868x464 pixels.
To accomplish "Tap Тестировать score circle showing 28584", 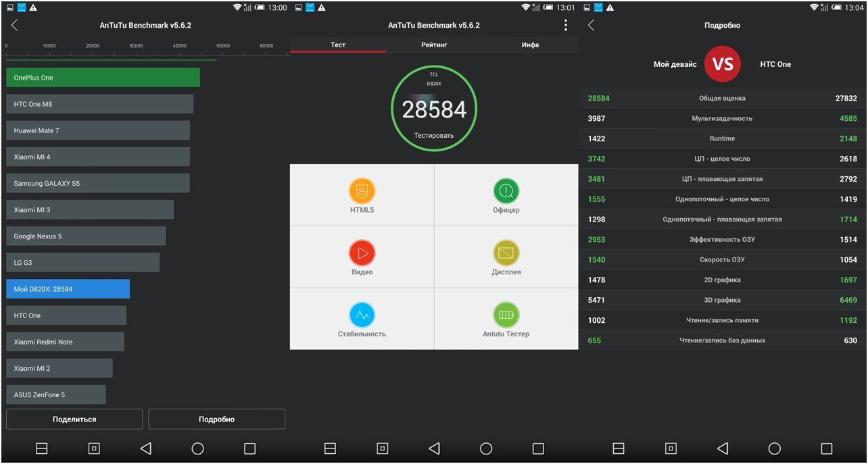I will click(x=434, y=109).
